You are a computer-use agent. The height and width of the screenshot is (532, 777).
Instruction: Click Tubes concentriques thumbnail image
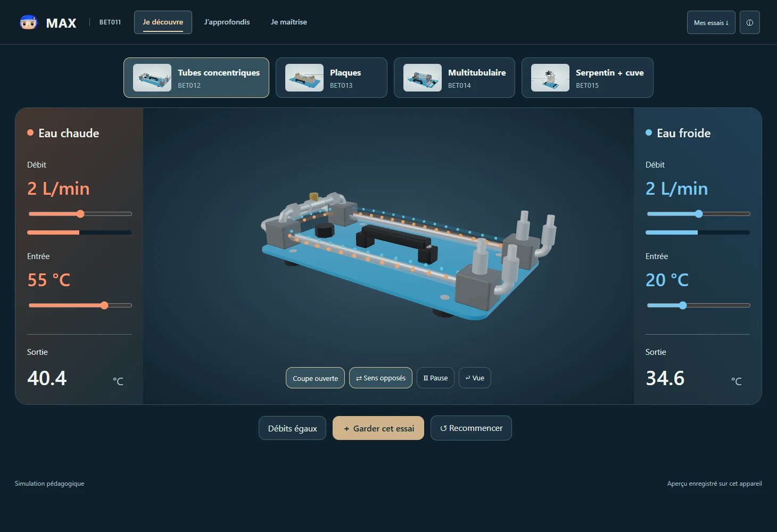(152, 78)
